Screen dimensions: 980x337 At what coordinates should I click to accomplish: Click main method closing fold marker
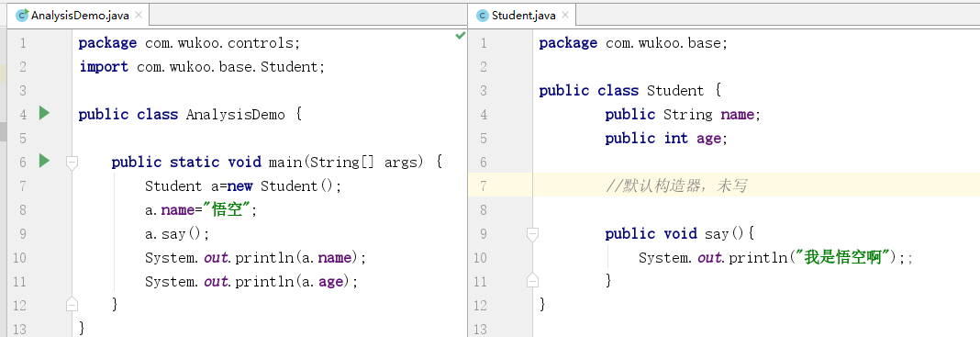click(72, 305)
